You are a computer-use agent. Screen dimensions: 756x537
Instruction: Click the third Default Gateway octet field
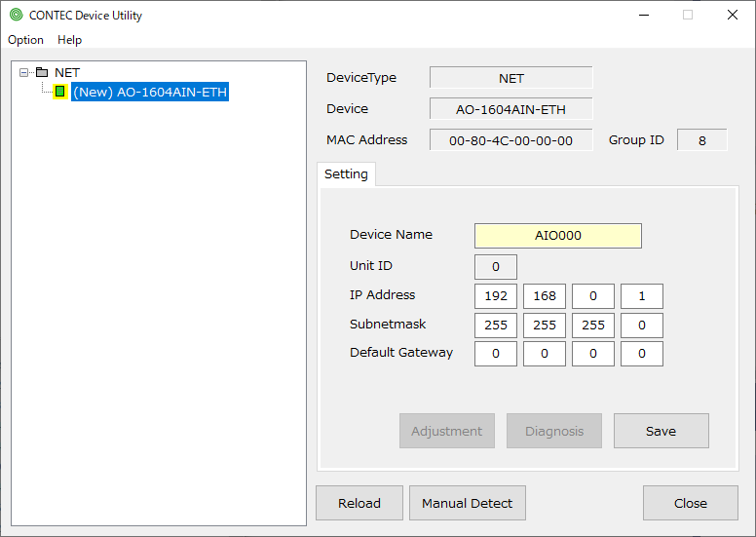pyautogui.click(x=592, y=354)
